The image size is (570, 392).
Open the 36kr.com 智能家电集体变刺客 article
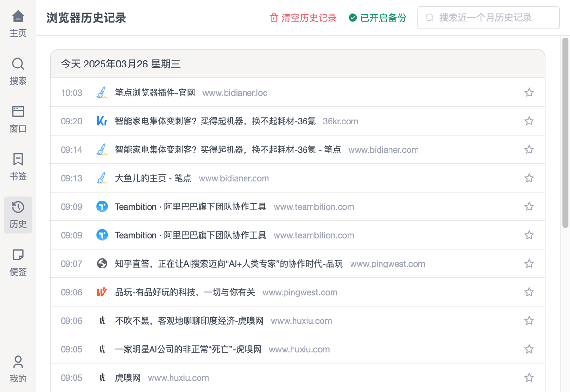pyautogui.click(x=216, y=121)
